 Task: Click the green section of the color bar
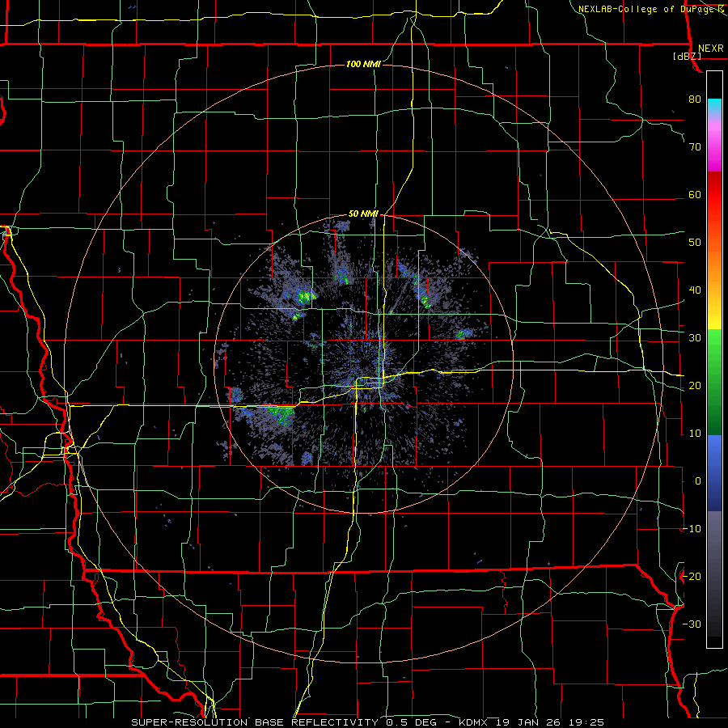(714, 382)
